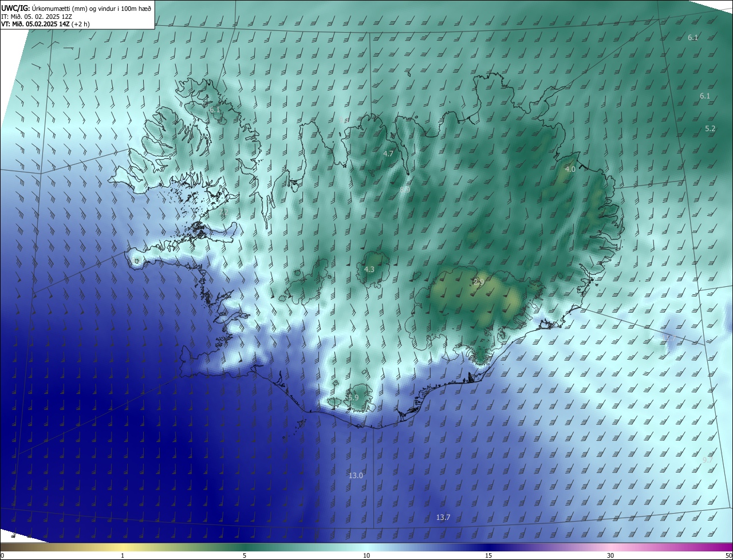Click the 4.7 value label in north Iceland
Image resolution: width=733 pixels, height=560 pixels.
388,154
